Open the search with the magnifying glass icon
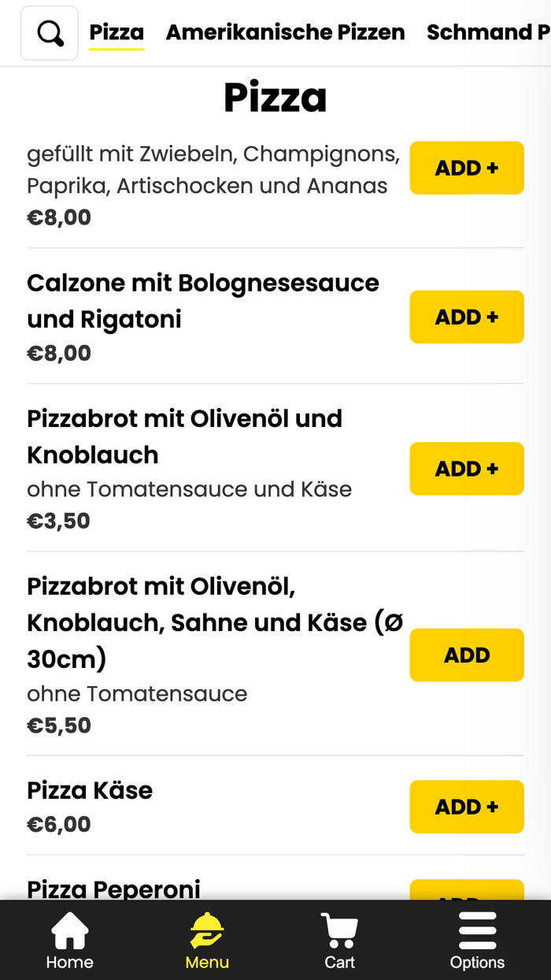This screenshot has height=980, width=551. (x=49, y=32)
